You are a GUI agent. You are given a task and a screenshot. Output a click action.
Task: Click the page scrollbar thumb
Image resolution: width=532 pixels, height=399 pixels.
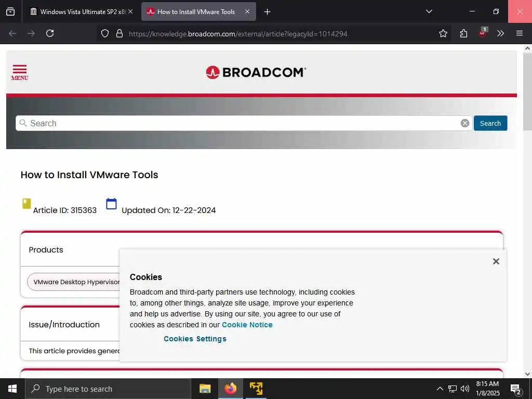[x=528, y=91]
